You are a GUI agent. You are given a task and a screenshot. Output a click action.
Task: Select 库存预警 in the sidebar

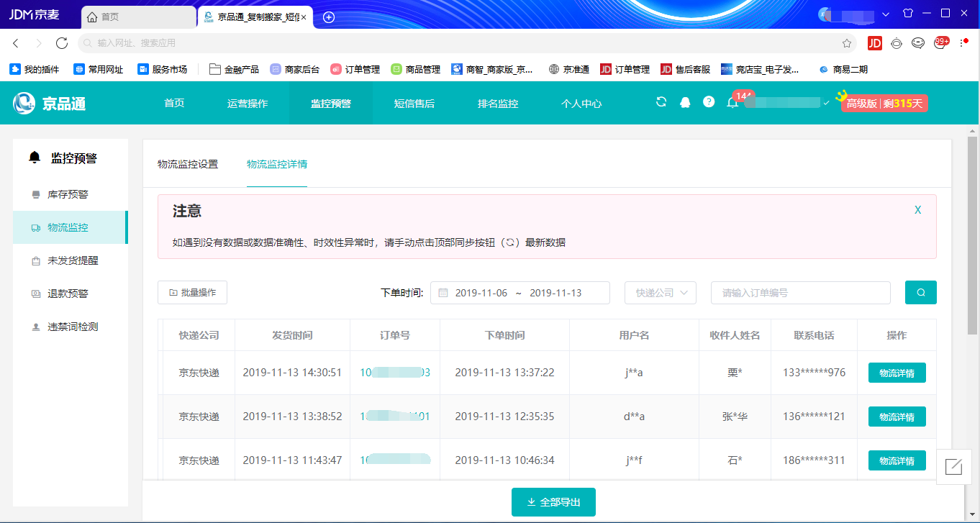[68, 194]
